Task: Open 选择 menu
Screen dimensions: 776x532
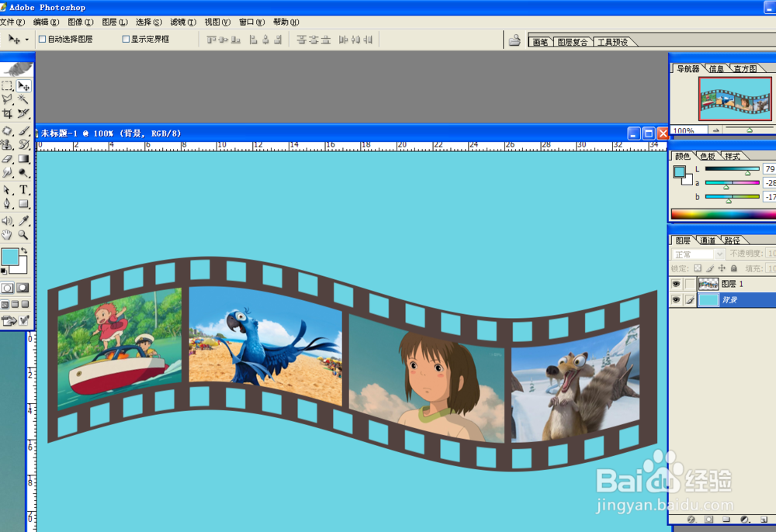Action: [x=149, y=22]
